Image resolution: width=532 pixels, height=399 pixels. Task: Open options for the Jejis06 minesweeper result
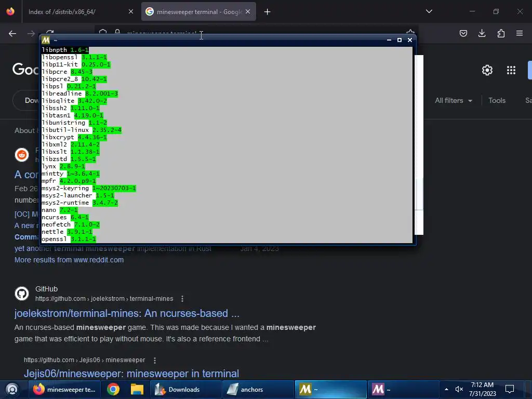pos(155,361)
